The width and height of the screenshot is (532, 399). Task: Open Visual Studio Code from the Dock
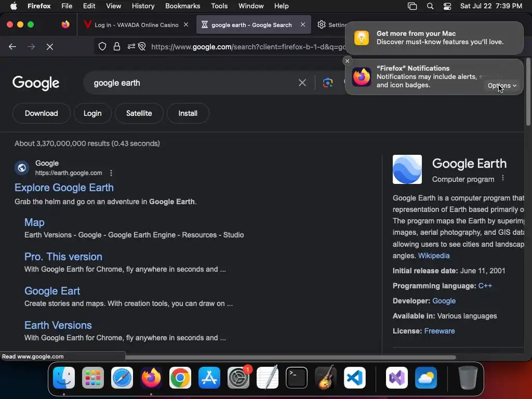tap(355, 378)
